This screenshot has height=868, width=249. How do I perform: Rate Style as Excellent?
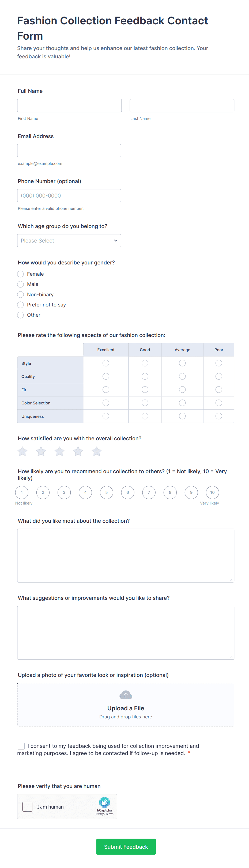point(106,363)
